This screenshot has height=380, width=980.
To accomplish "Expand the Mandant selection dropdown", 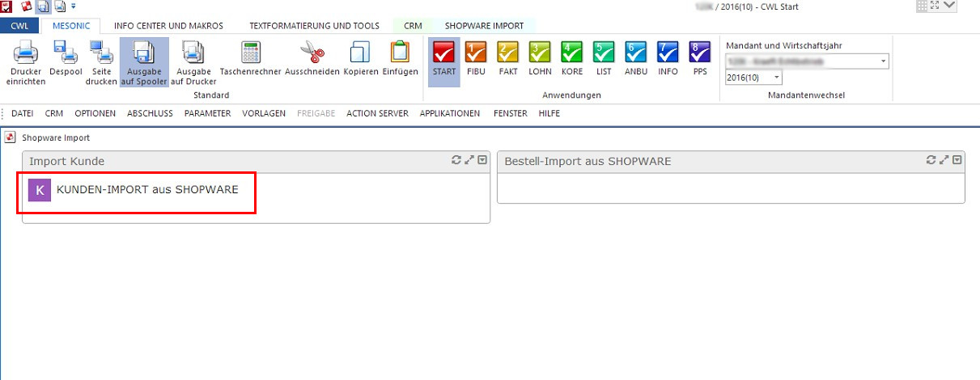I will click(882, 61).
